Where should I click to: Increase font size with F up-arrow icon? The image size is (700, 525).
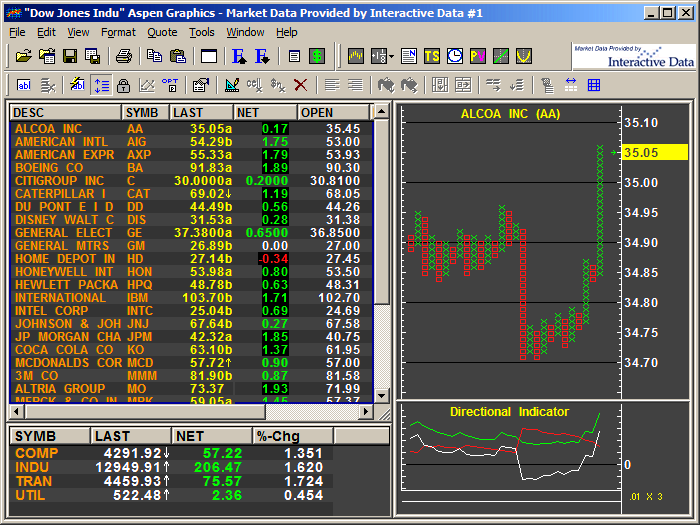(x=239, y=56)
